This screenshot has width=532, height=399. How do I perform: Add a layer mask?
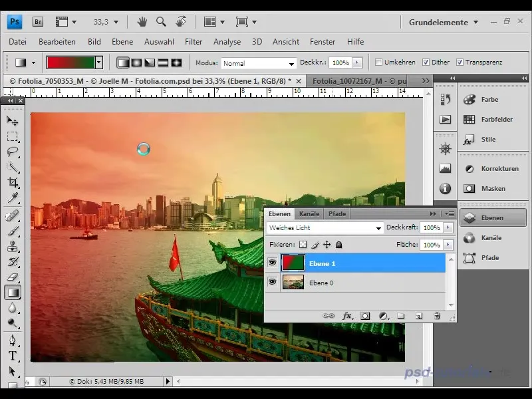365,316
